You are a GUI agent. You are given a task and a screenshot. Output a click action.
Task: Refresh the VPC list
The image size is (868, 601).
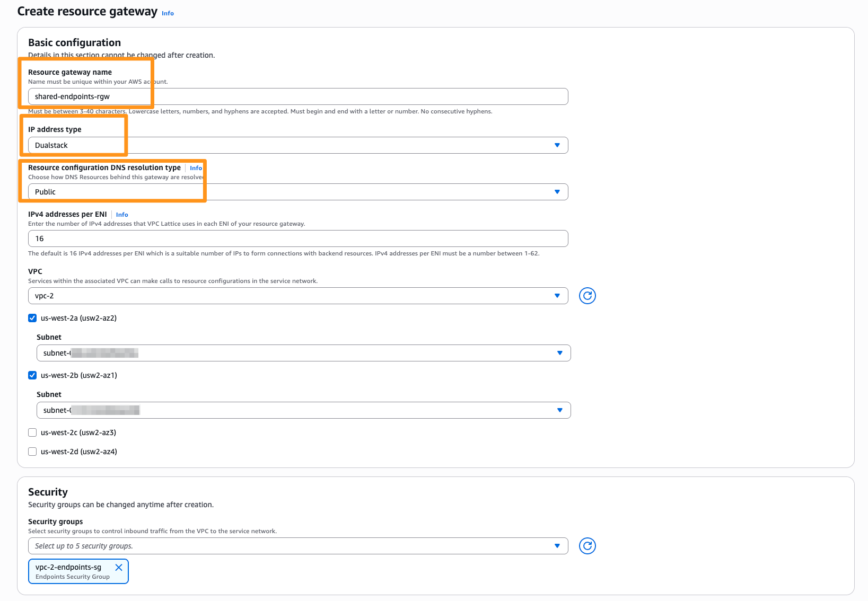pyautogui.click(x=587, y=296)
